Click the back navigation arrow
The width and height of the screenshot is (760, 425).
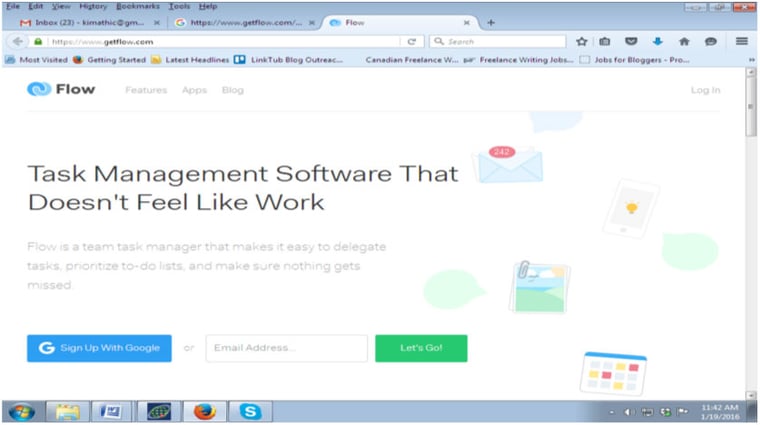tap(17, 41)
